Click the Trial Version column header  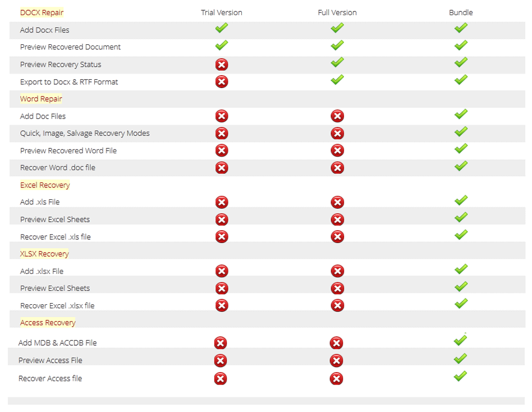[x=222, y=12]
